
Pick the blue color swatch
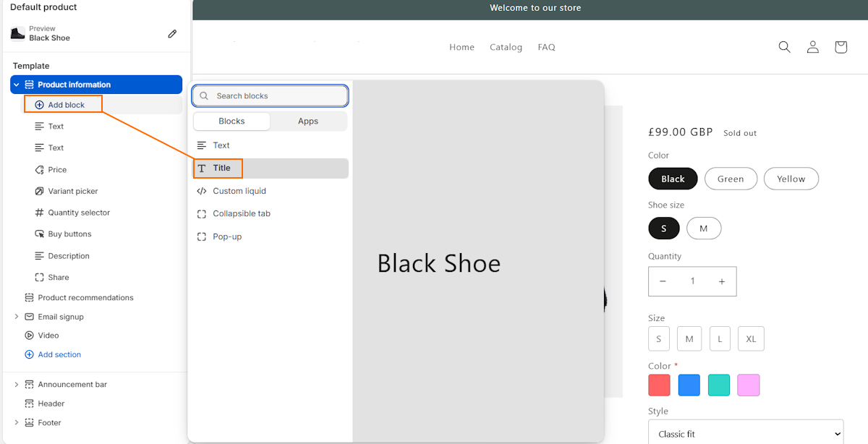pyautogui.click(x=689, y=385)
